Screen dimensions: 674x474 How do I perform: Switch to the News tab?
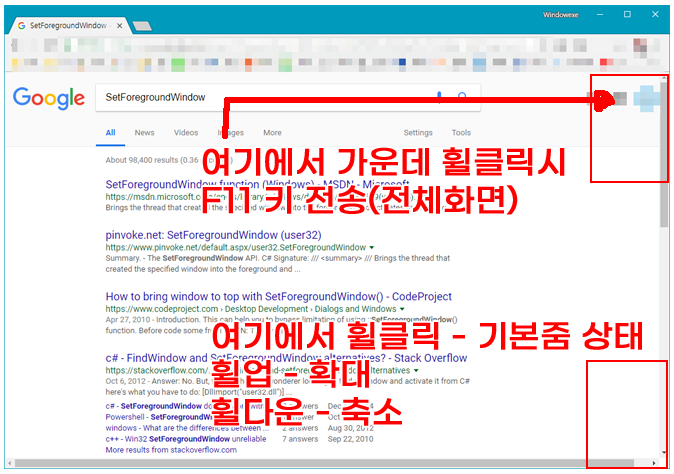click(144, 133)
